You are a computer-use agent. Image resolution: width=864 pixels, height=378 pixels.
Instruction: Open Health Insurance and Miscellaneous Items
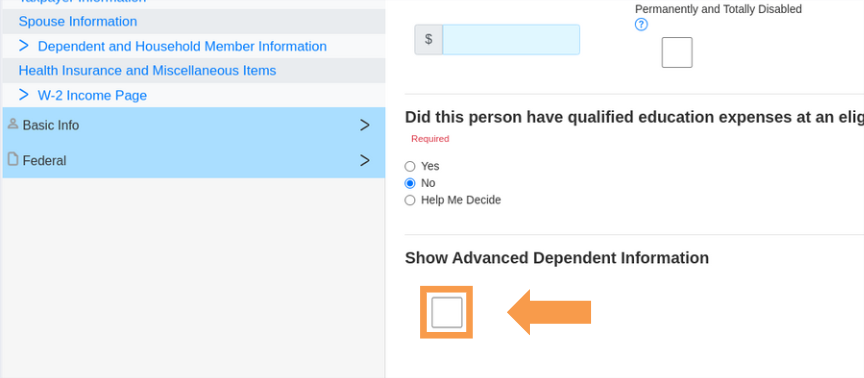(x=147, y=71)
